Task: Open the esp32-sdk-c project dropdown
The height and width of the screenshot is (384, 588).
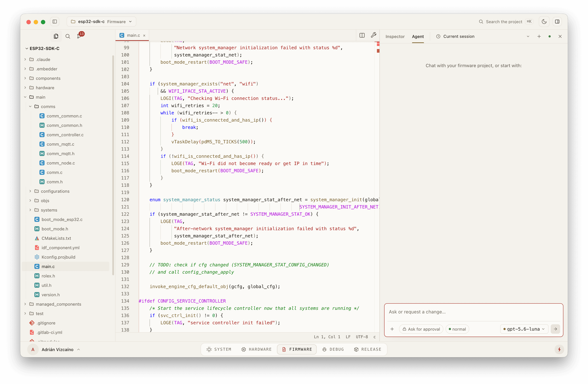Action: pyautogui.click(x=101, y=22)
